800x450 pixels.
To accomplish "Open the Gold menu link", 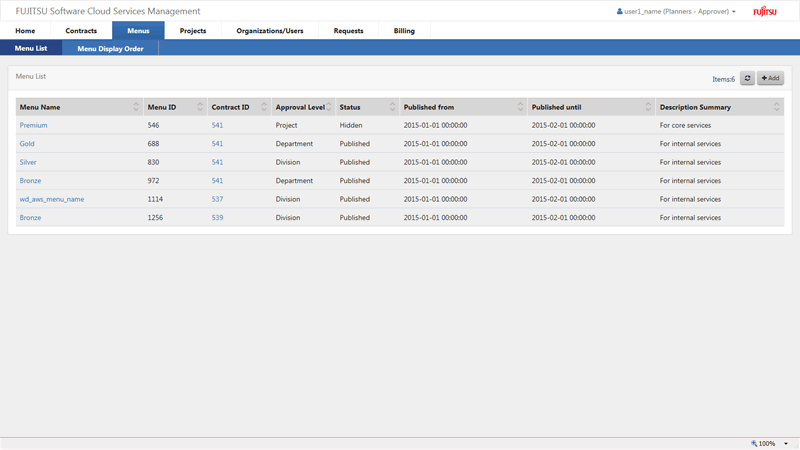I will pyautogui.click(x=27, y=143).
